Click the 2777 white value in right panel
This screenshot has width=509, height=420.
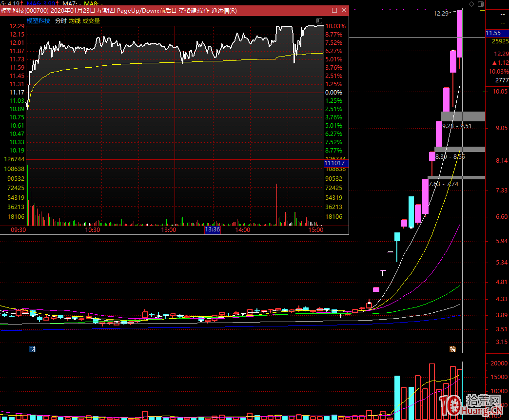click(x=502, y=80)
